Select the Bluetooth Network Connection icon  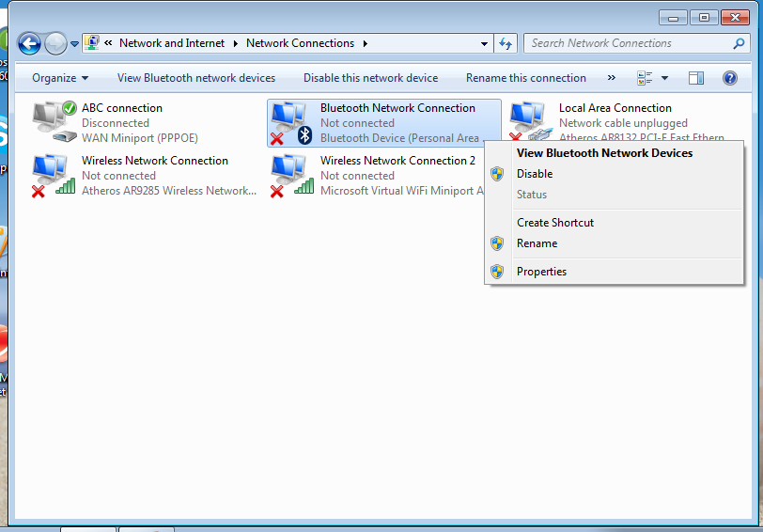(x=291, y=123)
